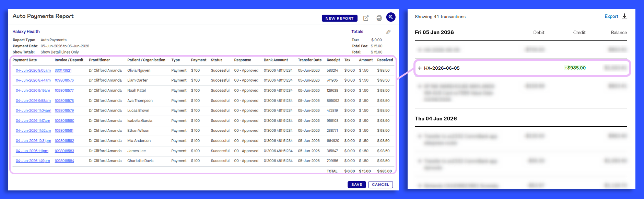The image size is (644, 199).
Task: Click the Practitioner column header
Action: (99, 60)
